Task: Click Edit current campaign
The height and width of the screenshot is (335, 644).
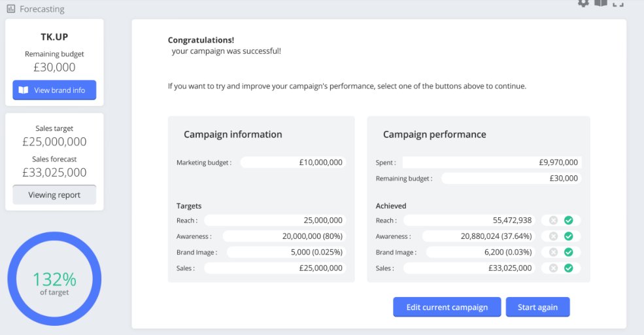Action: 447,307
